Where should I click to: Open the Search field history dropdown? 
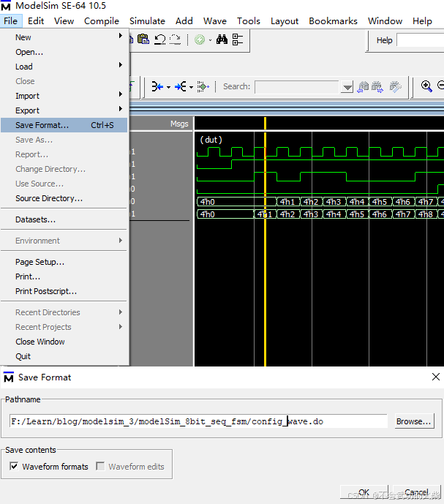[x=347, y=87]
